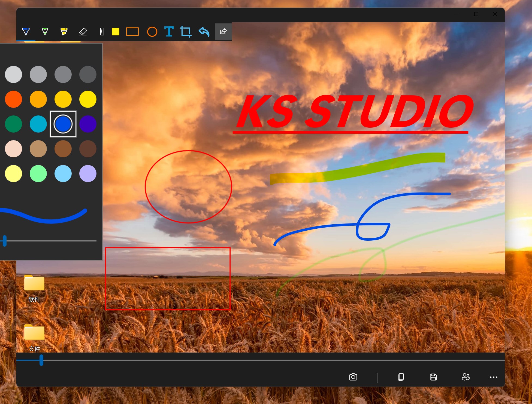Screen dimensions: 532x404
Task: Click the yellow fill color square
Action: (x=116, y=32)
